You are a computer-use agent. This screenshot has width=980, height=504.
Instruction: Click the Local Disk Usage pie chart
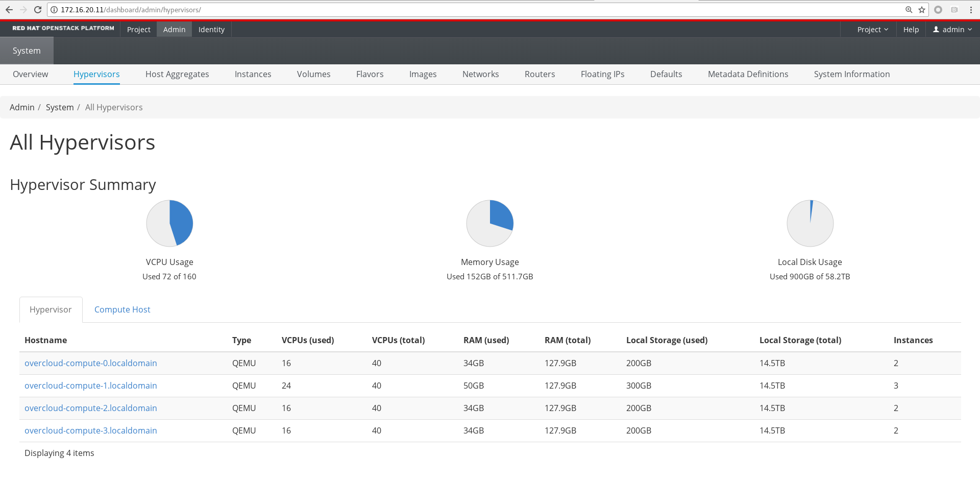click(810, 223)
